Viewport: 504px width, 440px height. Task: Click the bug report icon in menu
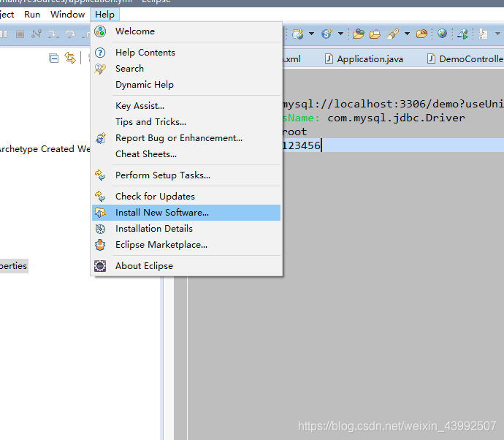[x=101, y=138]
